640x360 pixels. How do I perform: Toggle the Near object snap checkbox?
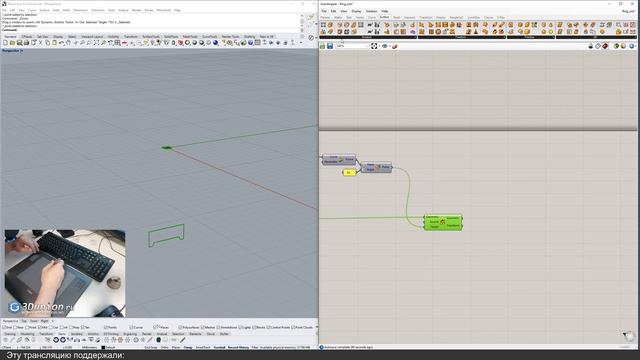(x=16, y=327)
